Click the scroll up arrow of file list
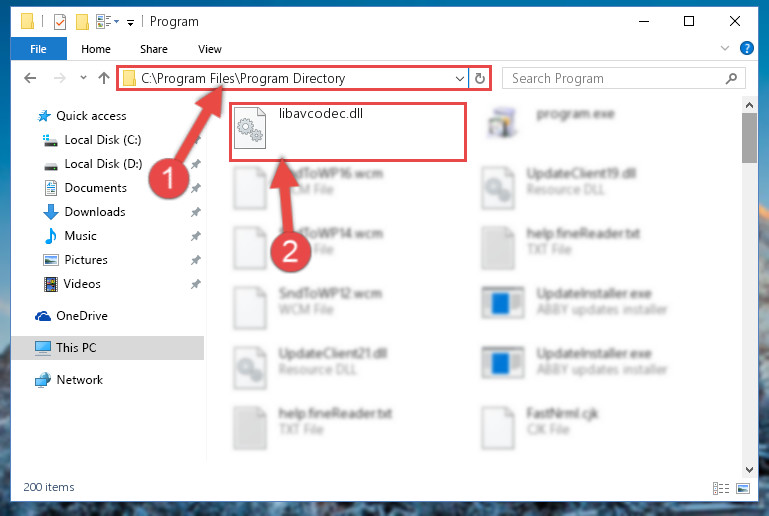The width and height of the screenshot is (769, 516). tap(749, 105)
